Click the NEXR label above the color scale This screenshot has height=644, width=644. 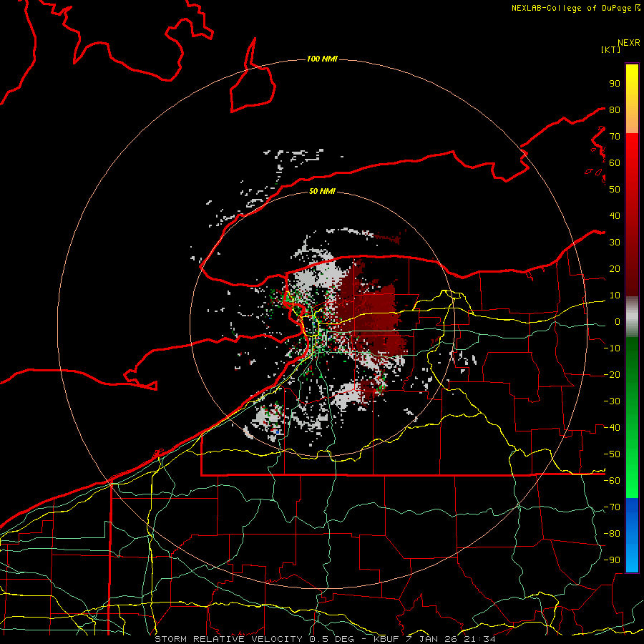click(x=629, y=43)
